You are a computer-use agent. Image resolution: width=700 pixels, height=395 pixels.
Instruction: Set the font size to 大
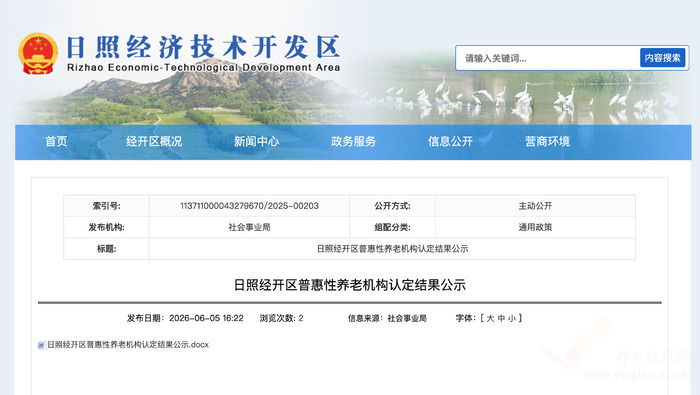click(490, 318)
